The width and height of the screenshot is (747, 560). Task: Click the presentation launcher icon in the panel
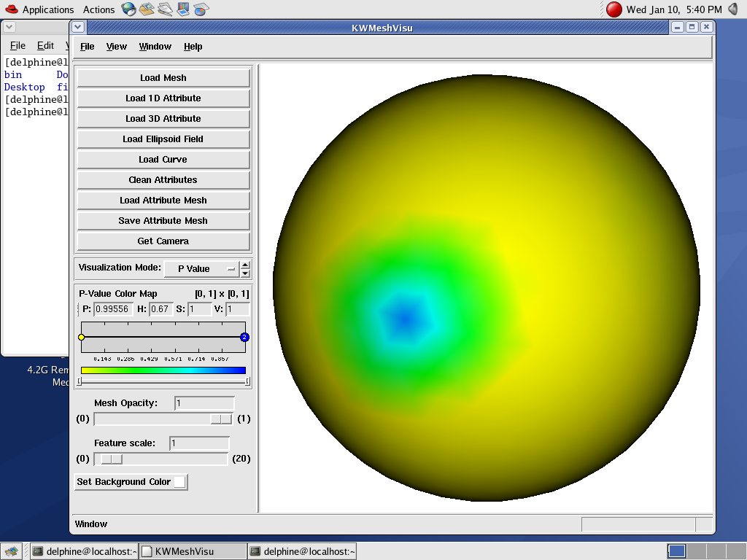pyautogui.click(x=183, y=9)
